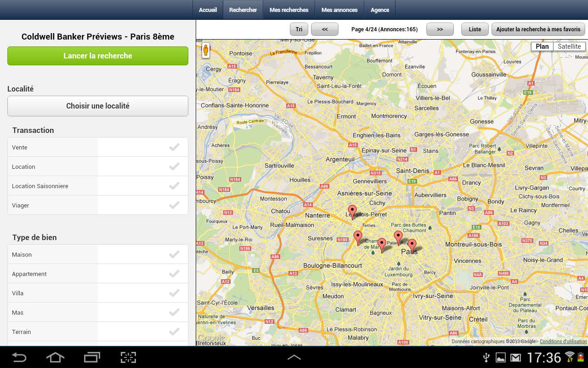Select the map pin at Palais Royal

coord(398,238)
